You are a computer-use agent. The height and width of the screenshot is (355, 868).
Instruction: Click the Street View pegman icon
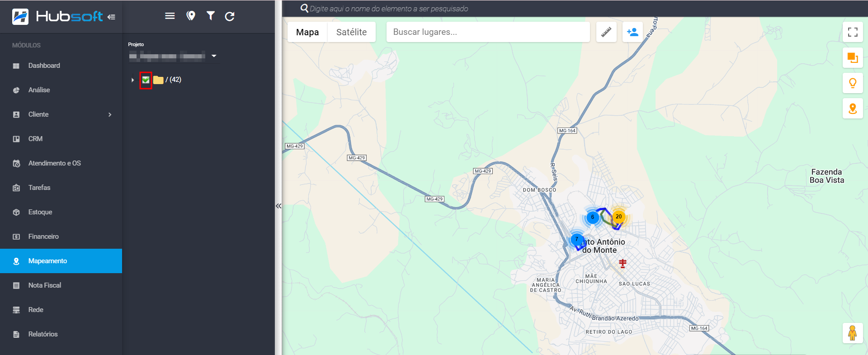853,333
